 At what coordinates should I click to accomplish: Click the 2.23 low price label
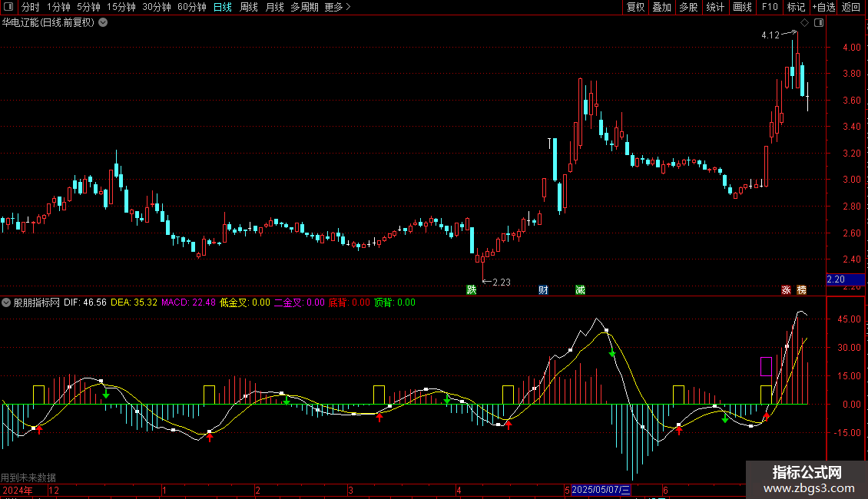[x=502, y=283]
